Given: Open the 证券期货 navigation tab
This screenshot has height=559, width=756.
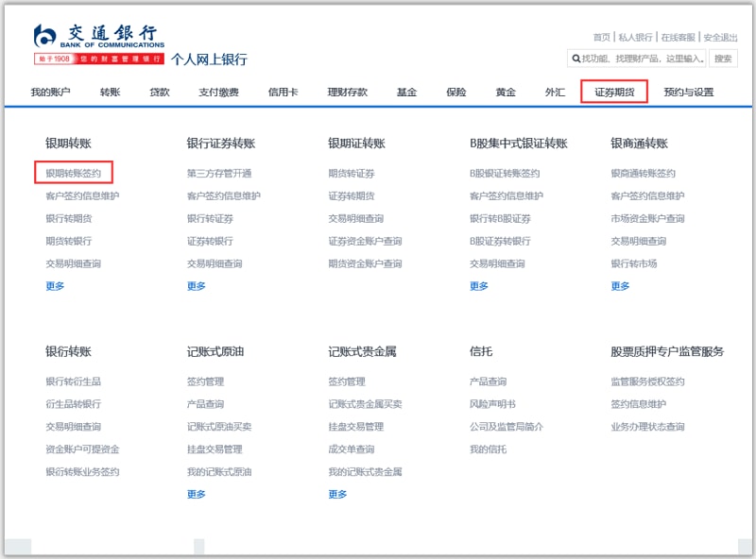Looking at the screenshot, I should (x=614, y=93).
